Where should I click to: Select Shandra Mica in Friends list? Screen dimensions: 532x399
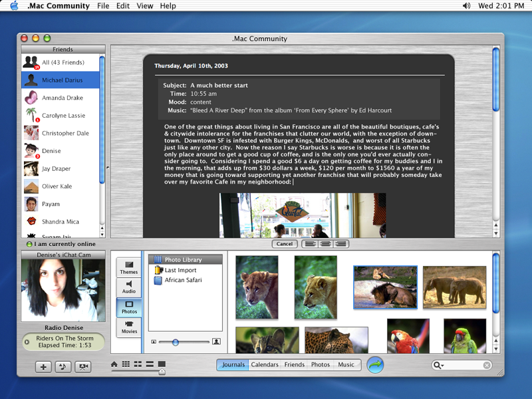[x=61, y=221]
